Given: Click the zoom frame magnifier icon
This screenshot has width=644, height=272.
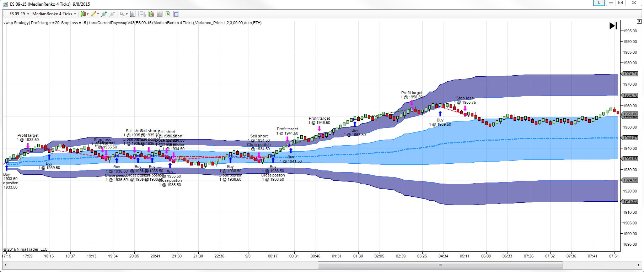Looking at the screenshot, I should [x=133, y=14].
